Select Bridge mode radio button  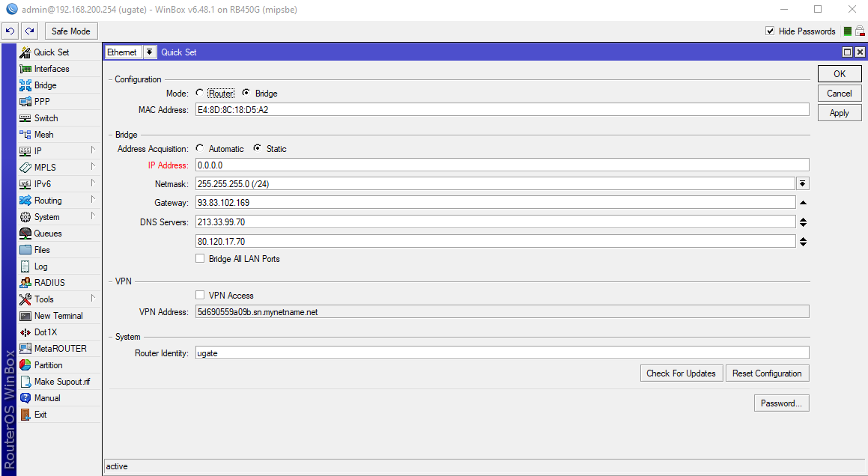[x=246, y=93]
